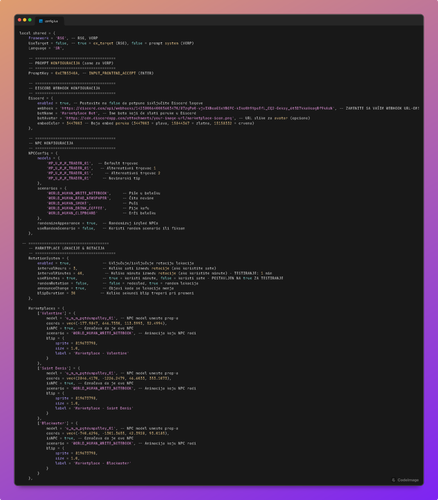The width and height of the screenshot is (438, 500).
Task: Click the 'blipDuration' line
Action: [115, 293]
